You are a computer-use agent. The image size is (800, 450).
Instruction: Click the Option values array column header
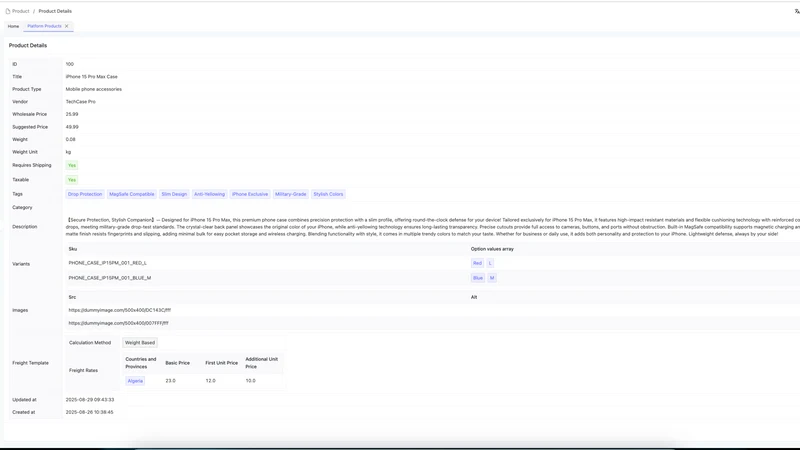tap(492, 249)
